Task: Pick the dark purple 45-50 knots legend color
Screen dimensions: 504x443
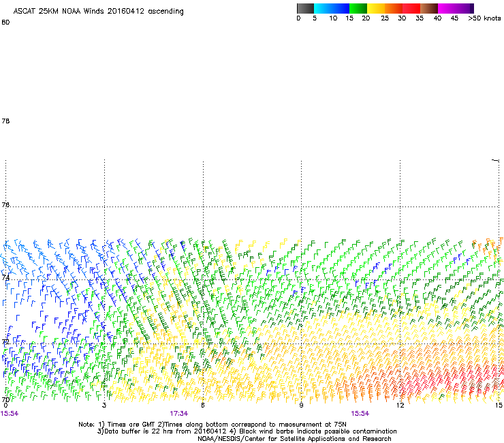Action: [x=464, y=8]
